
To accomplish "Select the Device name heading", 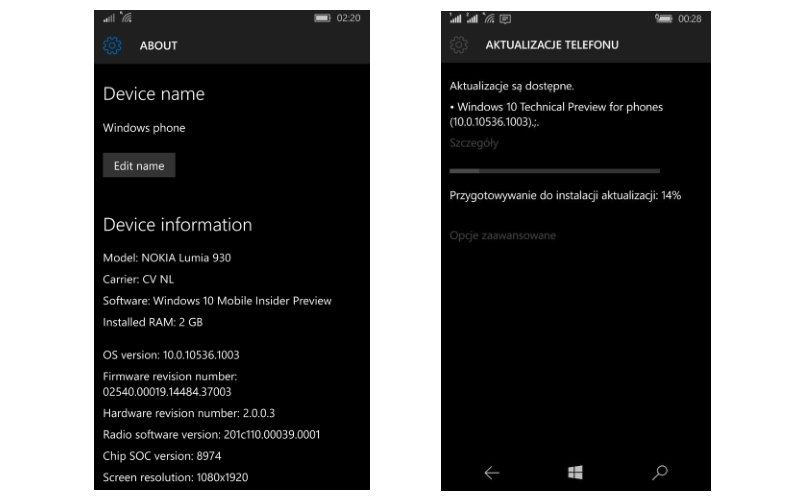I will pyautogui.click(x=154, y=94).
